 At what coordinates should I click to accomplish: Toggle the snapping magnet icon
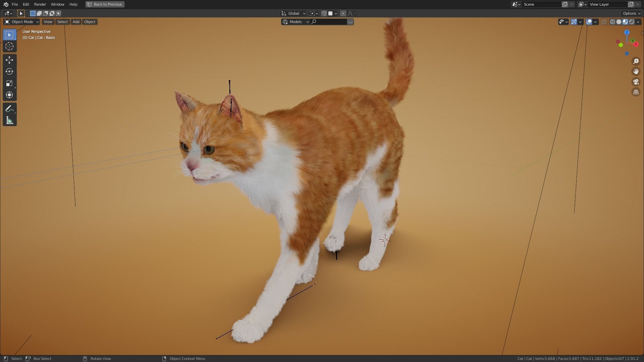pyautogui.click(x=324, y=13)
